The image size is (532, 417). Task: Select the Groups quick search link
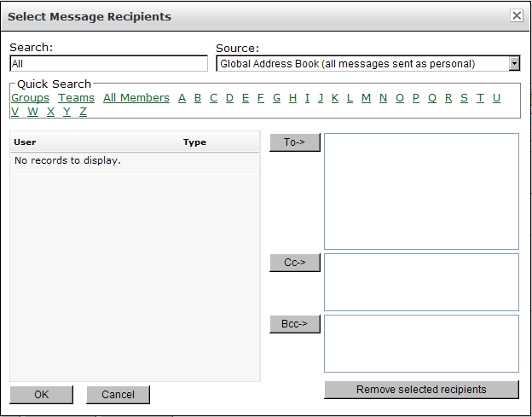coord(30,98)
